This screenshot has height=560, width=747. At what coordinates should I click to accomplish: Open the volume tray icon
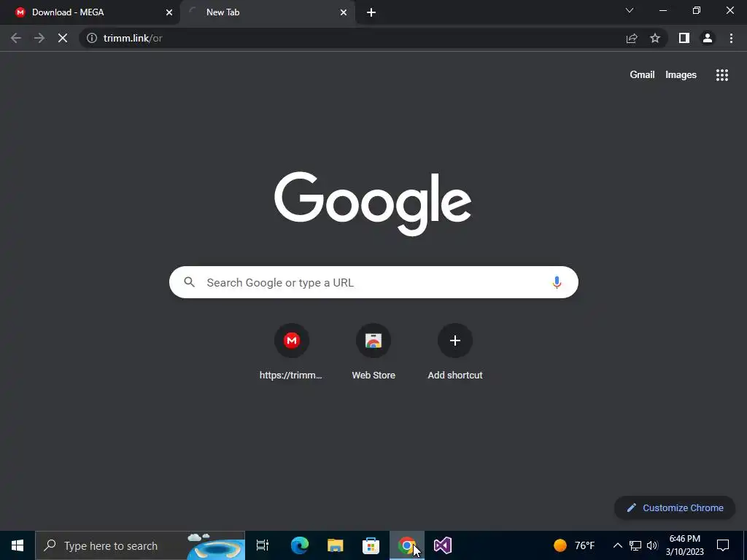[x=652, y=545]
